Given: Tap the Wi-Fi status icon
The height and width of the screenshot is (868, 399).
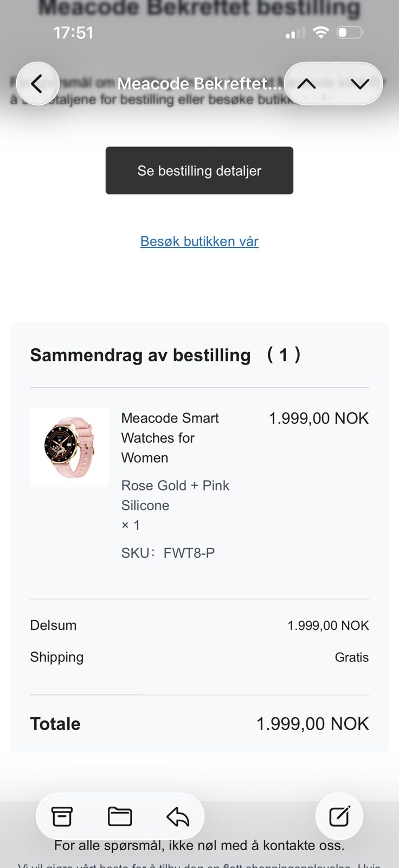Looking at the screenshot, I should 321,33.
